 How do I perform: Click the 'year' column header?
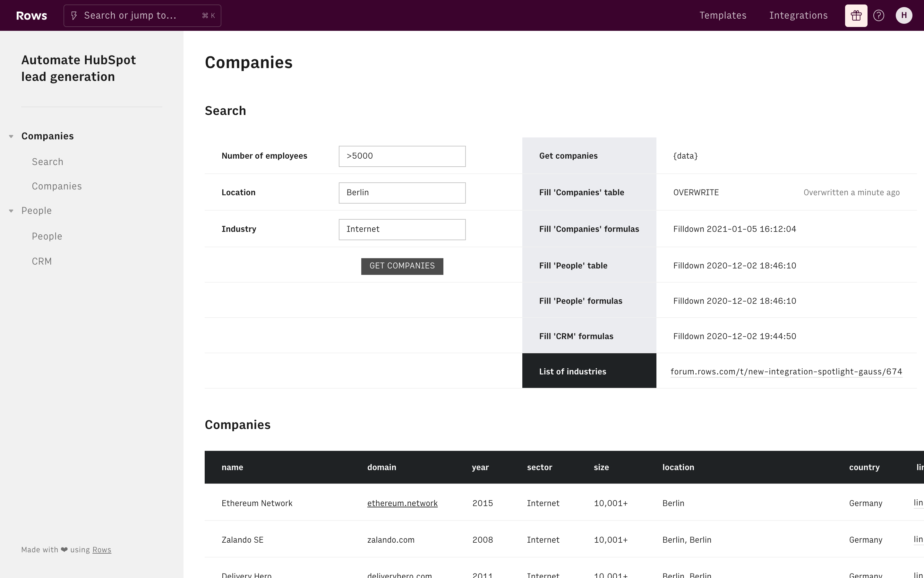tap(480, 467)
